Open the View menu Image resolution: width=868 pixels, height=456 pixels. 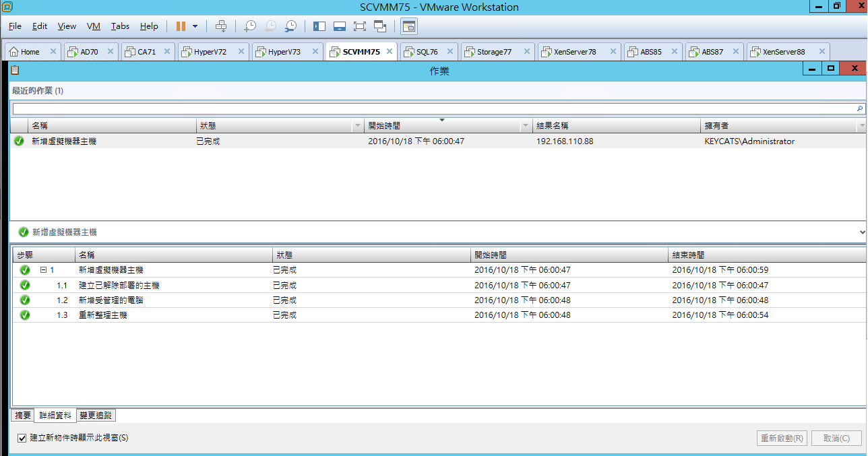pos(67,26)
